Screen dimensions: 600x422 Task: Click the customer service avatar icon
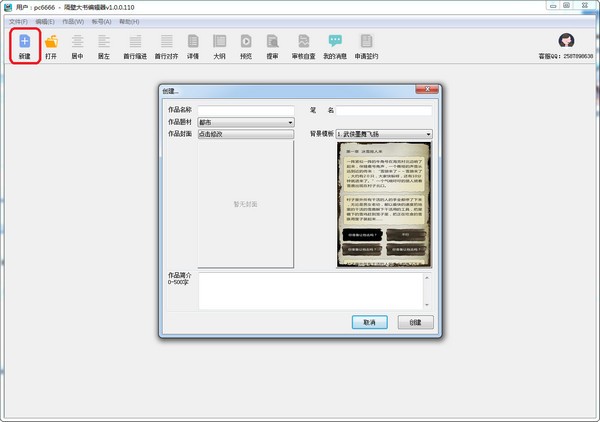565,41
